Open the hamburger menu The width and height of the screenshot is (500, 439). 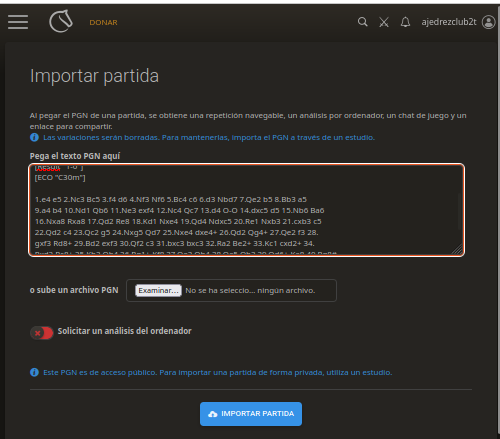click(18, 22)
